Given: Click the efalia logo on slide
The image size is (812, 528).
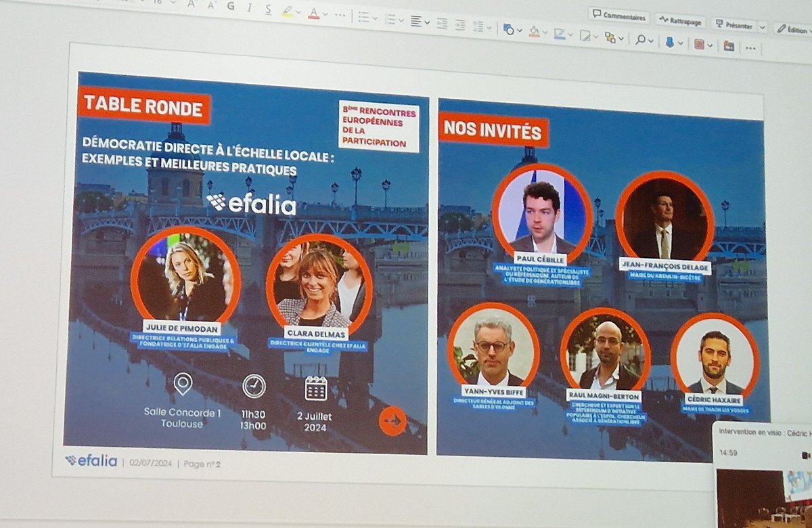Looking at the screenshot, I should point(251,202).
